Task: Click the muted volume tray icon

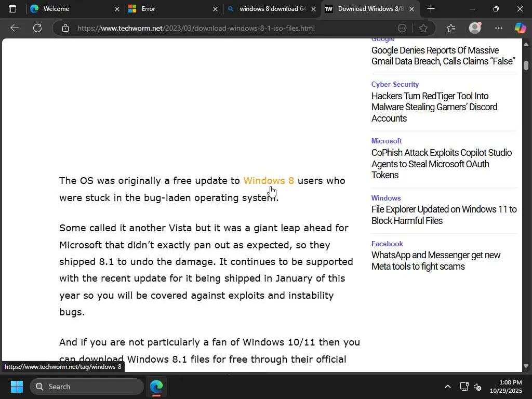Action: coord(477,387)
